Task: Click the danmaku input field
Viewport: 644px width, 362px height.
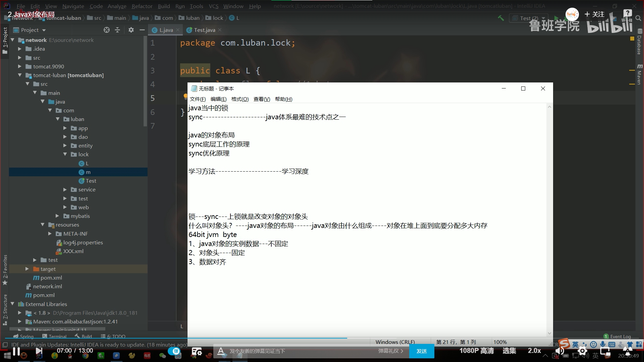Action: pos(302,351)
